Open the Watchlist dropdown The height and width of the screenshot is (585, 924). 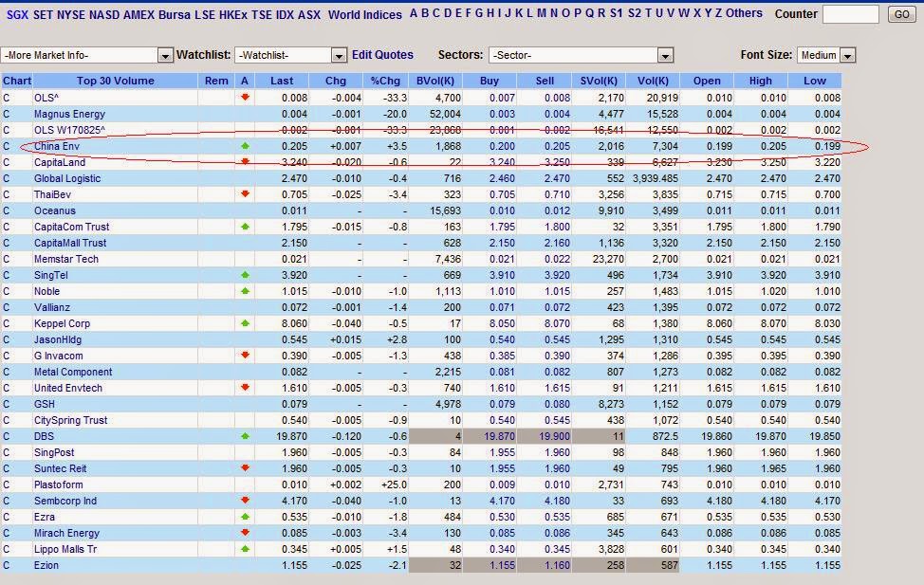pos(290,55)
